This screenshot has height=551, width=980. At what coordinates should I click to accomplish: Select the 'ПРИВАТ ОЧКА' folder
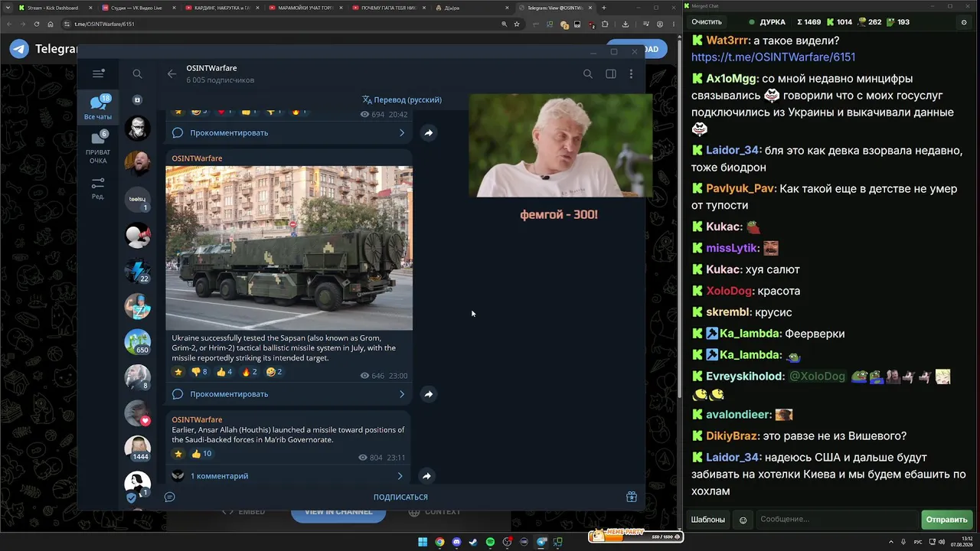tap(98, 147)
